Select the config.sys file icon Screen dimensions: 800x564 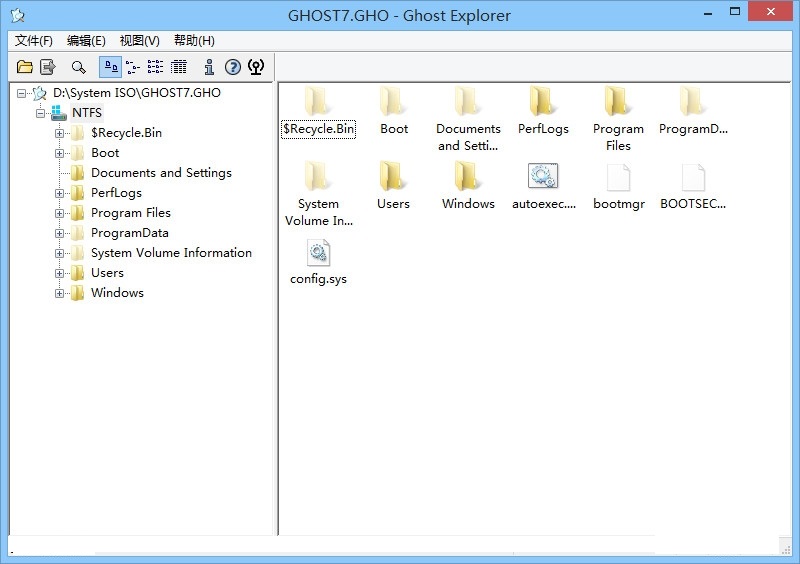318,253
